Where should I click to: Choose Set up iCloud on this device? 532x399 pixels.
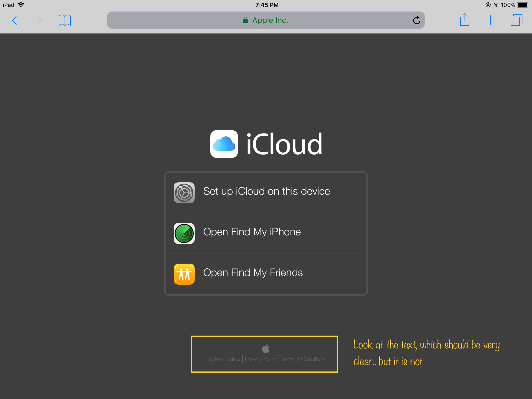pos(266,191)
